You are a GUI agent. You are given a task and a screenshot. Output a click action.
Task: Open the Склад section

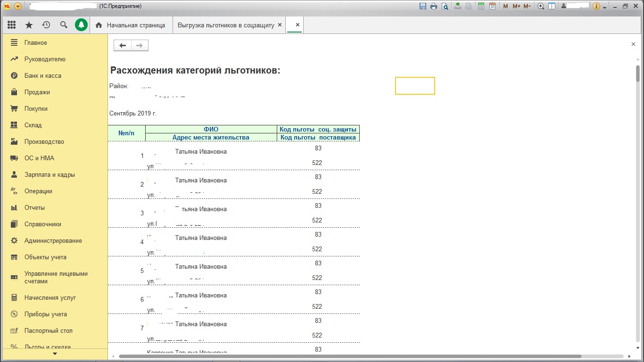54,125
